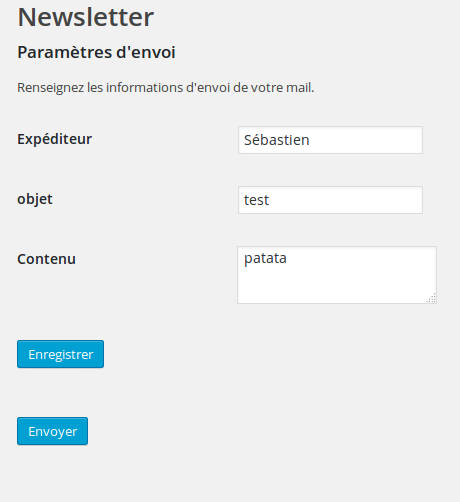Send the newsletter with Envoyer
The height and width of the screenshot is (502, 460).
tap(52, 431)
